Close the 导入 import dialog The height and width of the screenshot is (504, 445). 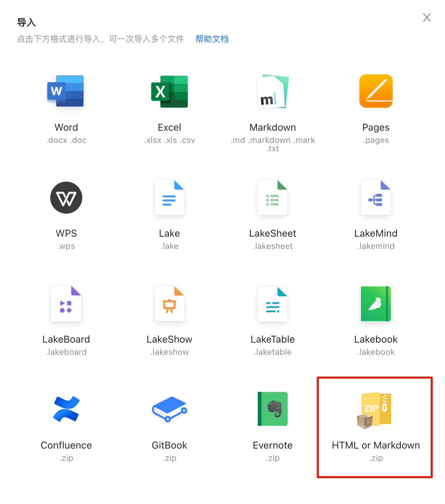[427, 17]
